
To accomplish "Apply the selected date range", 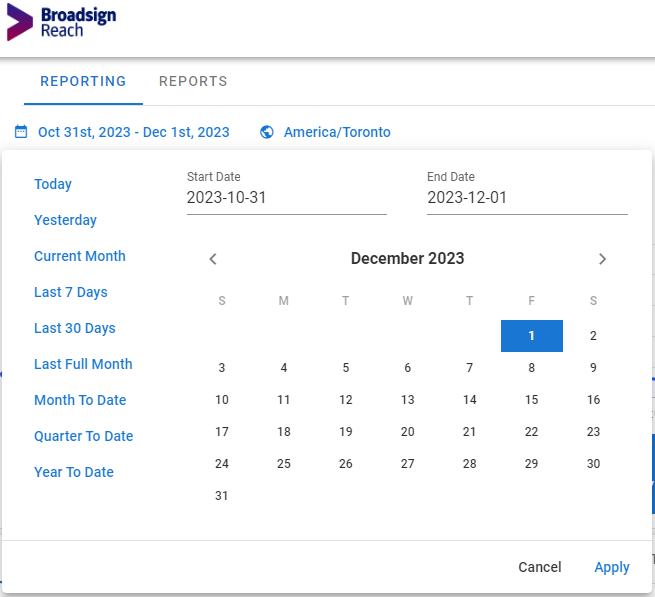I will pos(612,567).
